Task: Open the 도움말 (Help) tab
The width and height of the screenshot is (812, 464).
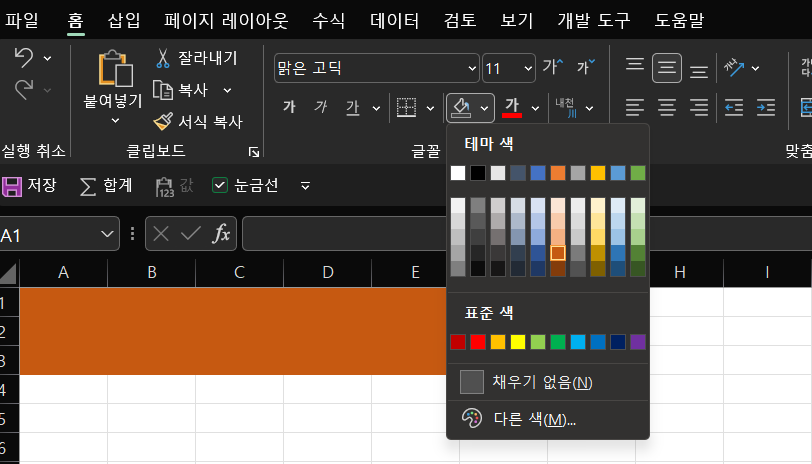Action: (x=679, y=20)
